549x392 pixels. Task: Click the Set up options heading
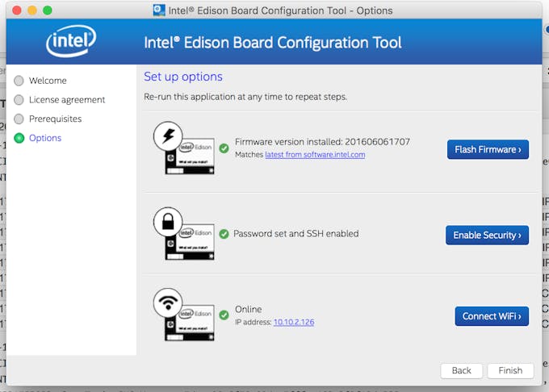tap(183, 77)
